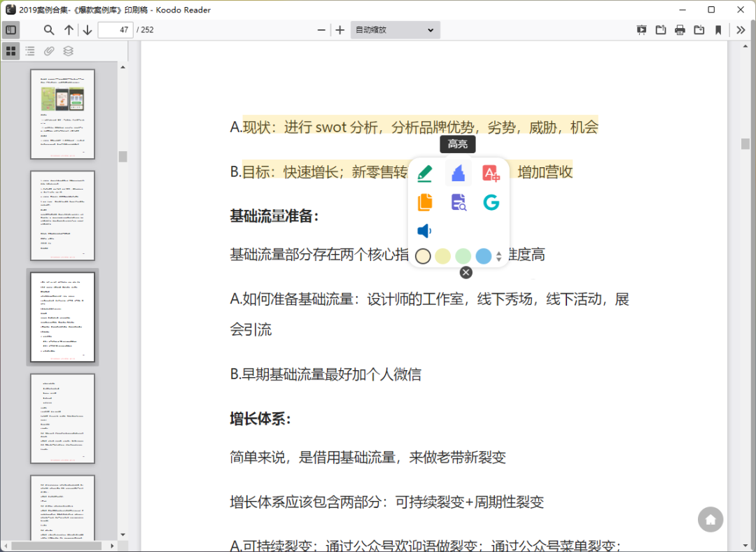The height and width of the screenshot is (552, 756).
Task: Read the selected text aloud
Action: click(x=424, y=230)
